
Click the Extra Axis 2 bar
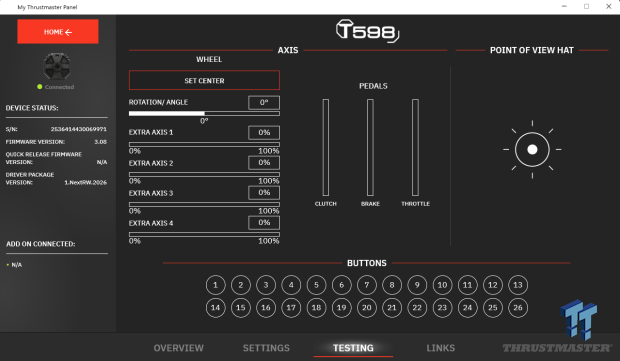pos(204,174)
